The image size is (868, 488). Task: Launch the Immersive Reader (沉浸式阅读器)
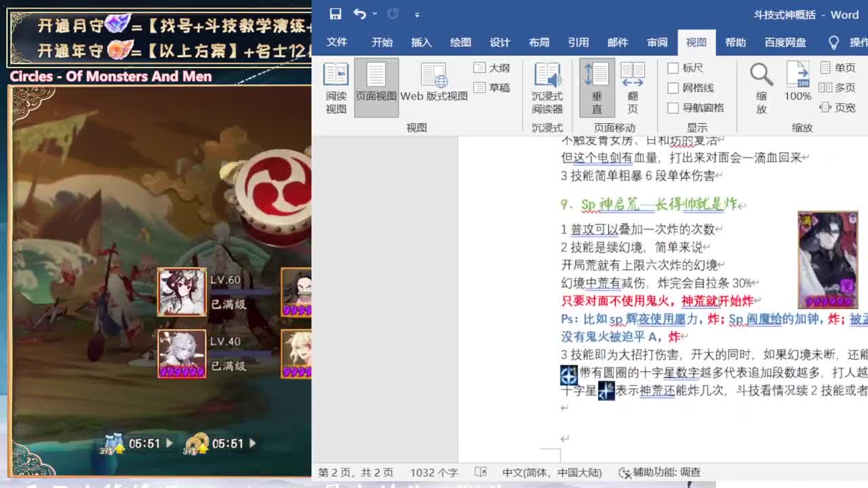(547, 87)
